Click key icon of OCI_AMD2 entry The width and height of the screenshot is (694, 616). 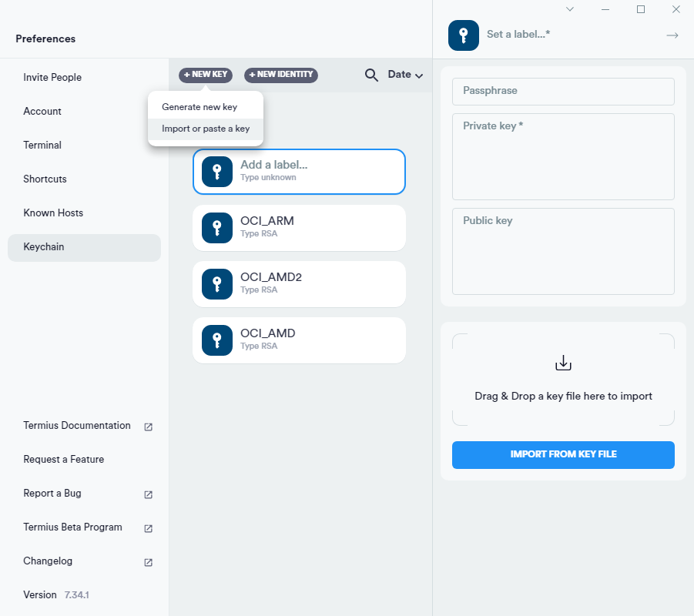pyautogui.click(x=217, y=284)
